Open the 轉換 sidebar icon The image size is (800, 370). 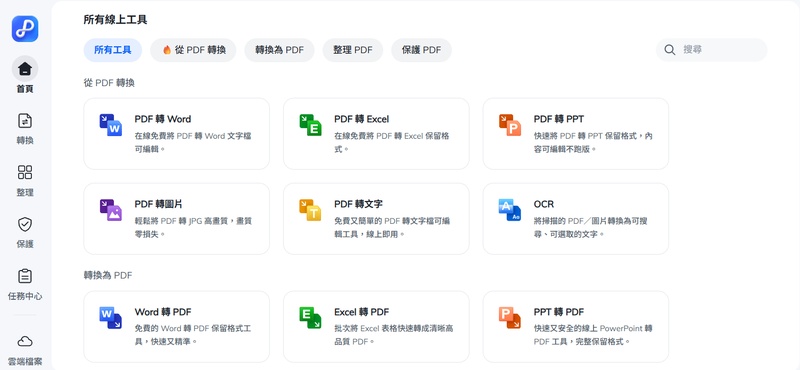pyautogui.click(x=25, y=121)
